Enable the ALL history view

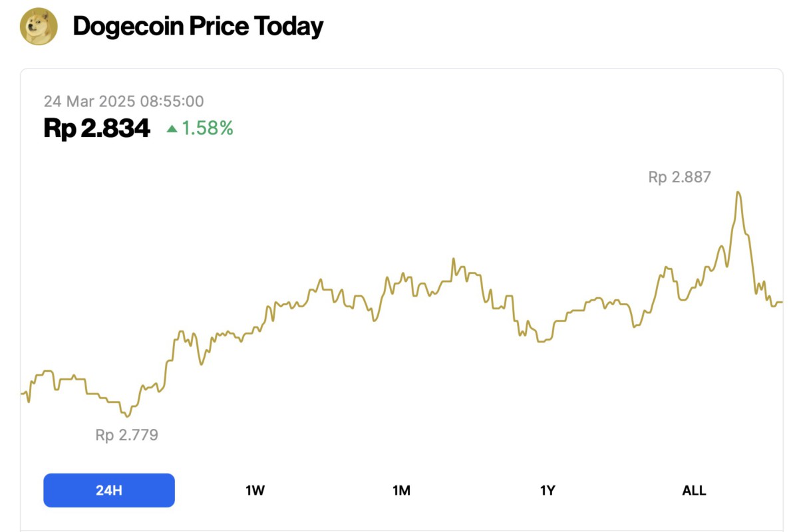(694, 490)
